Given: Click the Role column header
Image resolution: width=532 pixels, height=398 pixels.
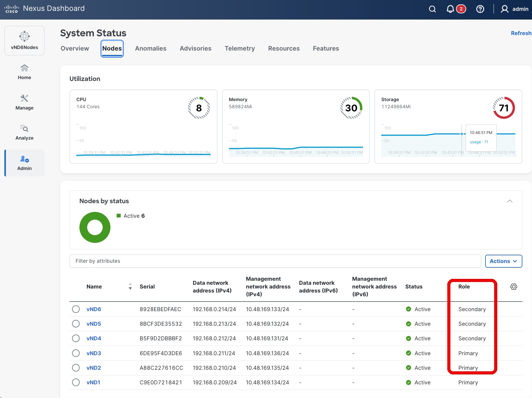Looking at the screenshot, I should point(464,287).
